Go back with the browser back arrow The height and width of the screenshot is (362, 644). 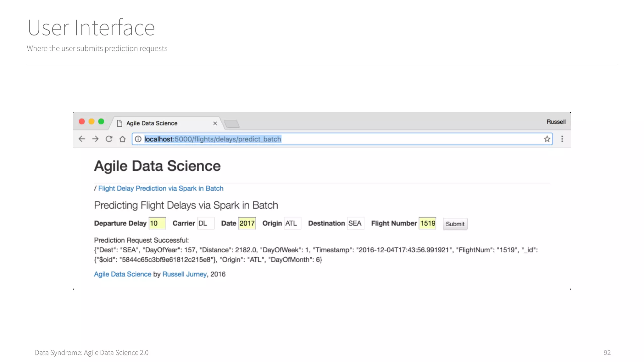[82, 139]
